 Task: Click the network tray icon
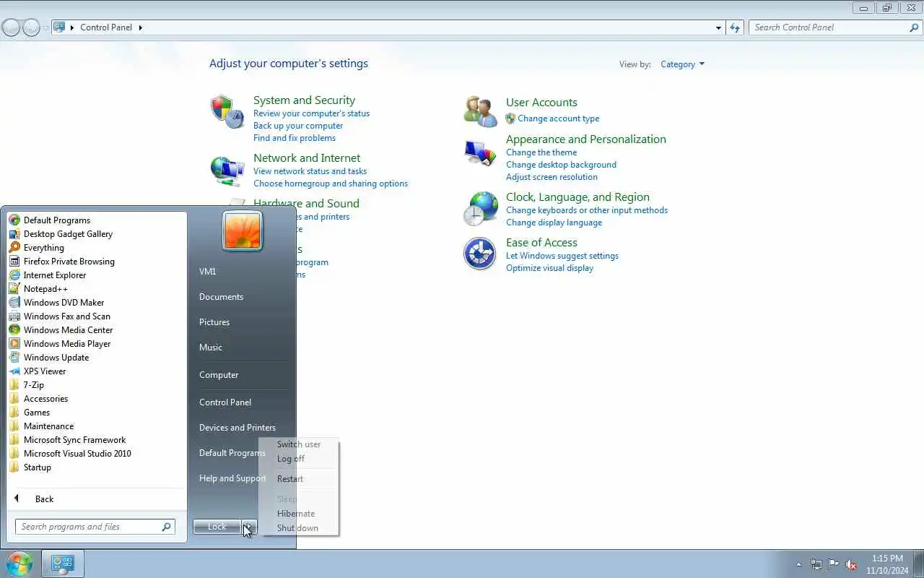click(x=816, y=564)
